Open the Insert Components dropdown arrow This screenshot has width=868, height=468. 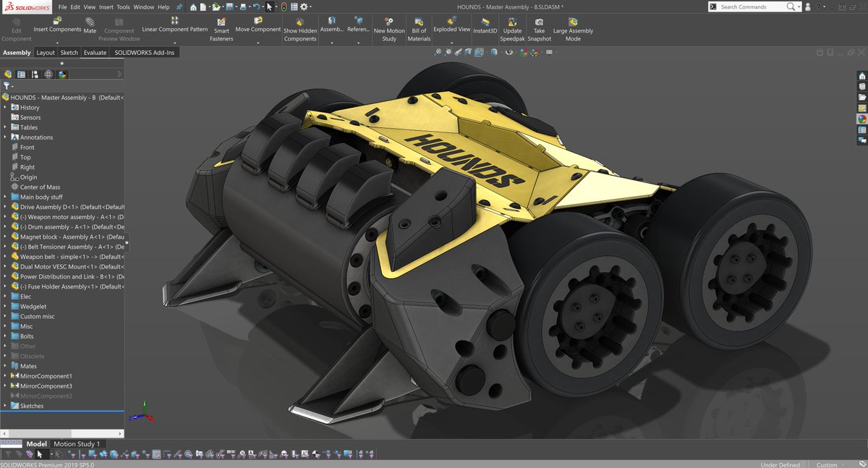(x=57, y=42)
